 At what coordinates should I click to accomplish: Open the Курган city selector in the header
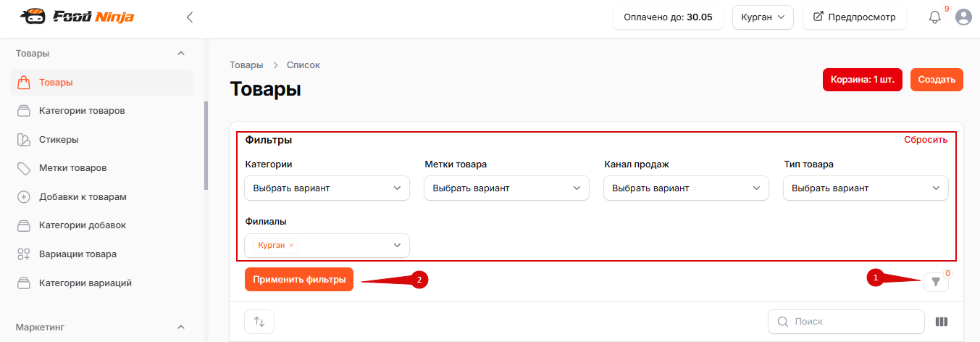click(763, 17)
